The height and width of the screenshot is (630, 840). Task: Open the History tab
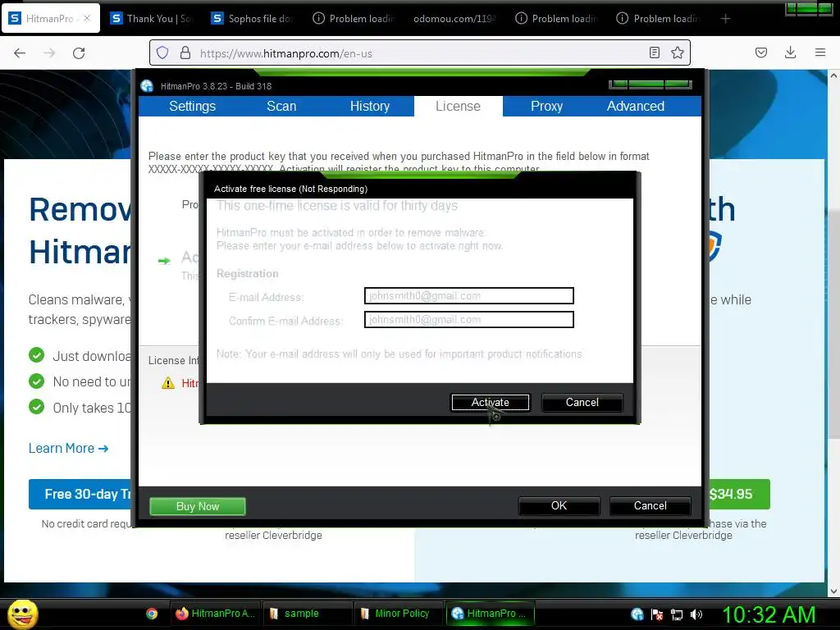(370, 106)
